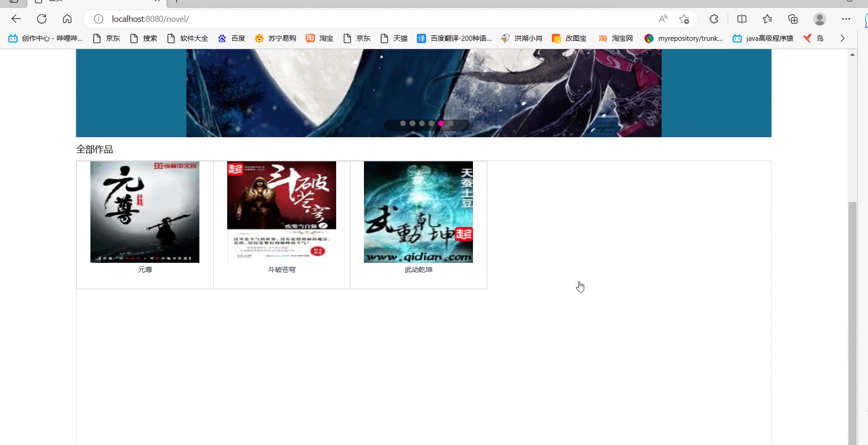Open the 改图宝 bookmark

[x=569, y=38]
